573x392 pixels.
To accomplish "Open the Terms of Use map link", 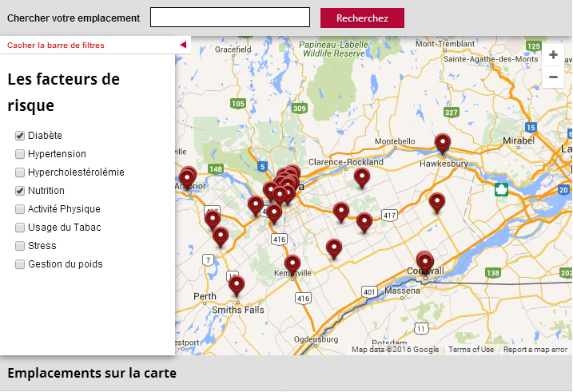I will pos(471,350).
